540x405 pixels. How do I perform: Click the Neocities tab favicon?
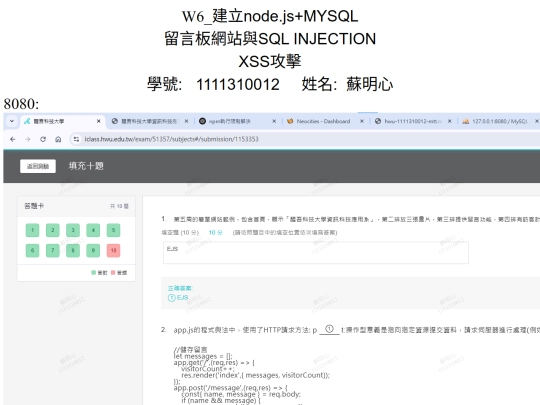tap(290, 121)
